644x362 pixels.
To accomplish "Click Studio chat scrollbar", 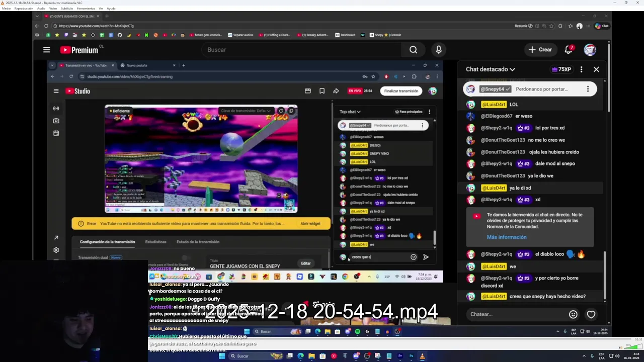I will [x=435, y=238].
